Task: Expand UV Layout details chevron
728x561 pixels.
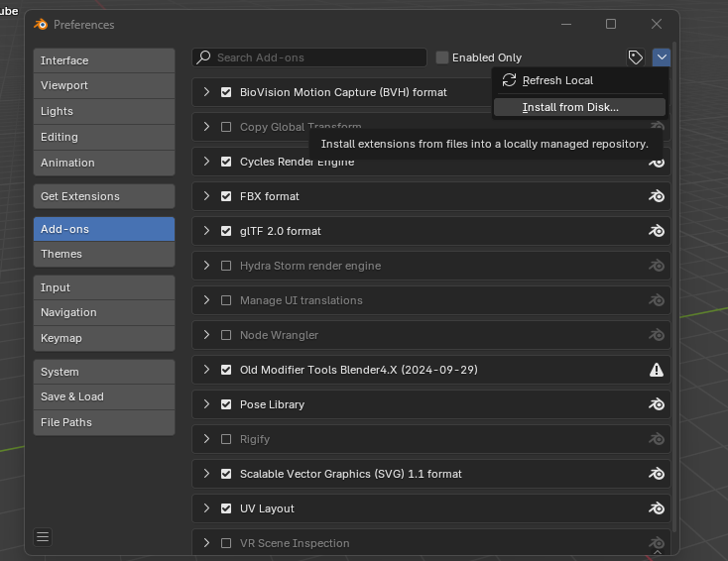Action: (206, 508)
